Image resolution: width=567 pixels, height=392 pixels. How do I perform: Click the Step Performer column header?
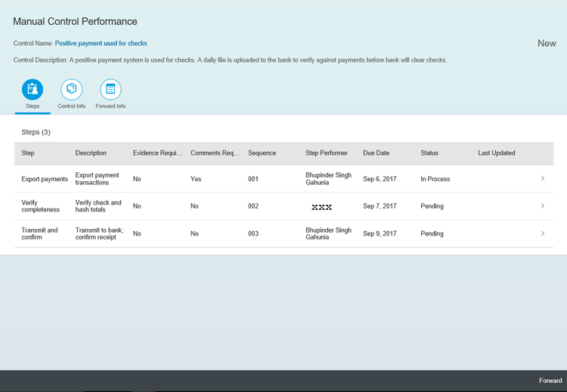(327, 153)
